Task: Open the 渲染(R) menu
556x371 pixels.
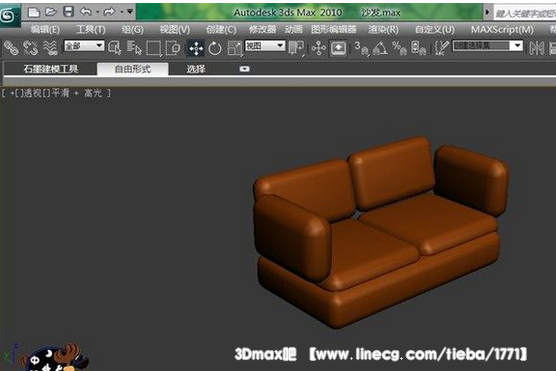Action: [383, 29]
